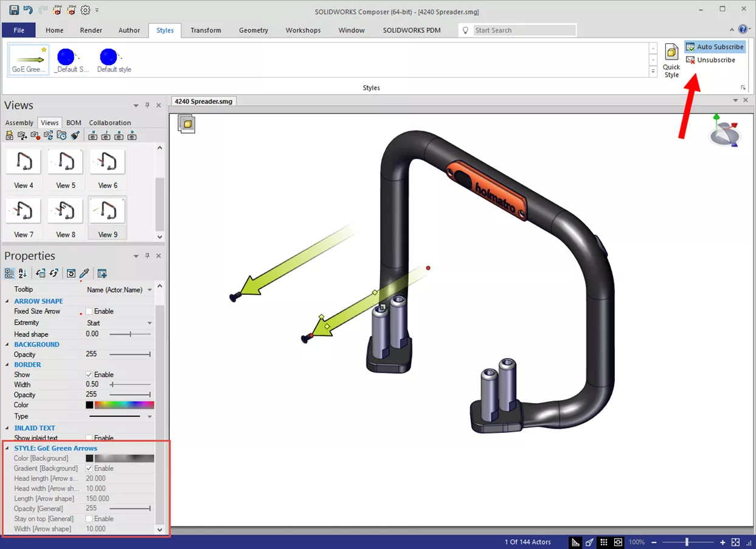This screenshot has height=549, width=756.
Task: Switch to the Render ribbon tab
Action: point(91,30)
